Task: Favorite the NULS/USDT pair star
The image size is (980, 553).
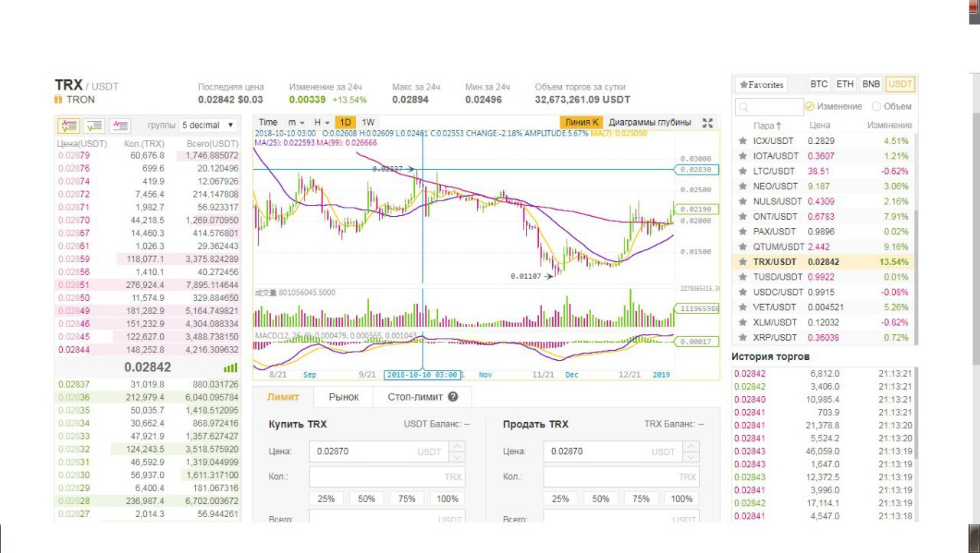Action: pyautogui.click(x=742, y=201)
